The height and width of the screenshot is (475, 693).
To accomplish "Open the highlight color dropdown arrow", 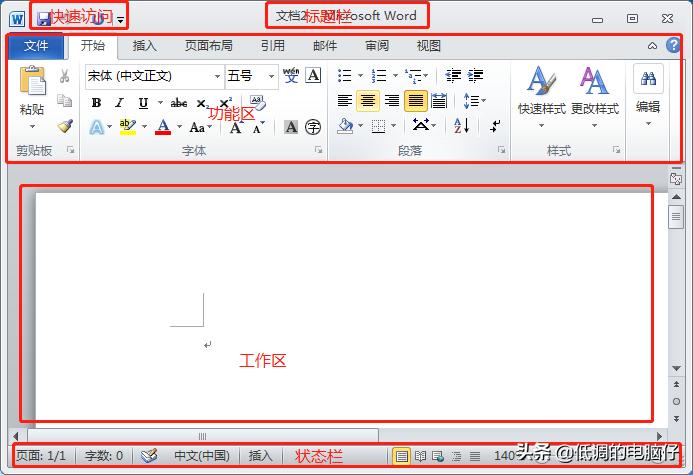I will click(x=144, y=127).
